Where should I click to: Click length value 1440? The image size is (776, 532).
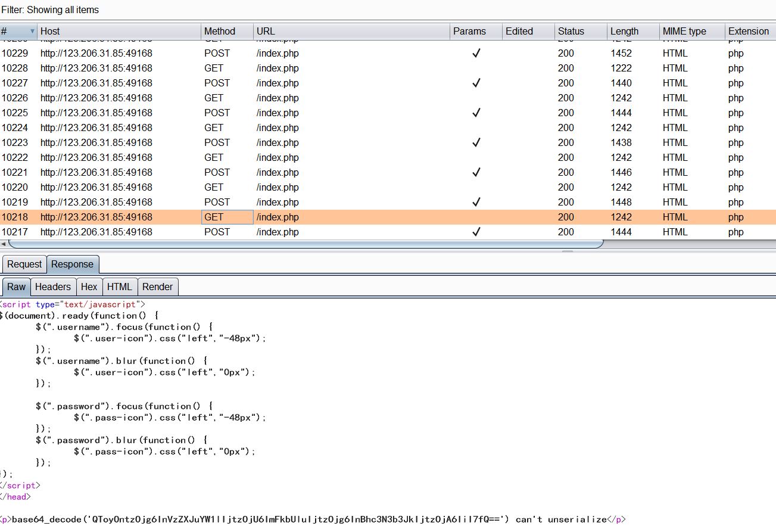tap(621, 83)
